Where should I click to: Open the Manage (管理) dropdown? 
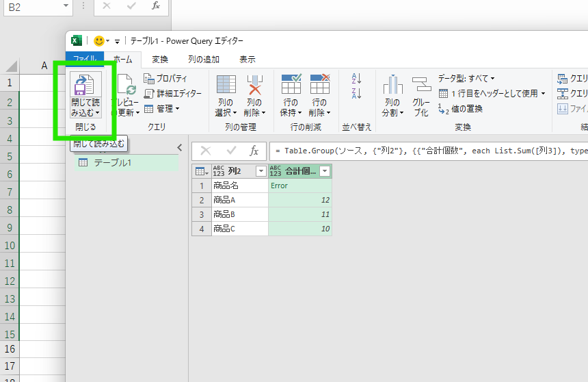click(162, 109)
